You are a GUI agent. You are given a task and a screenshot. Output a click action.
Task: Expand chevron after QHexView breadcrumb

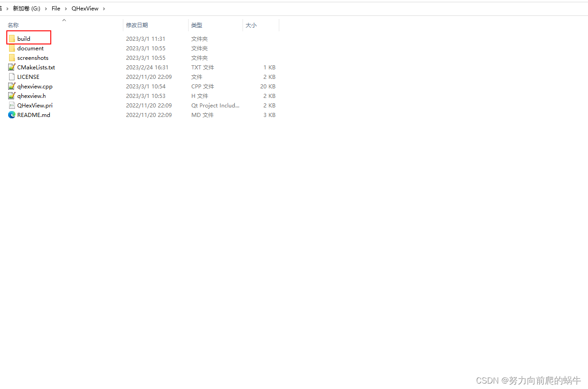104,8
